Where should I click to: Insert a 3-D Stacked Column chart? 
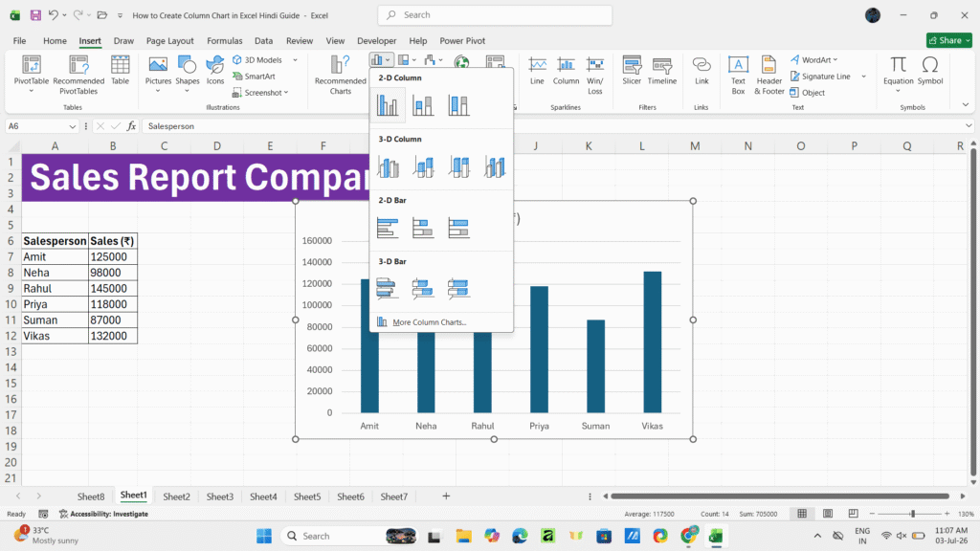click(x=423, y=166)
